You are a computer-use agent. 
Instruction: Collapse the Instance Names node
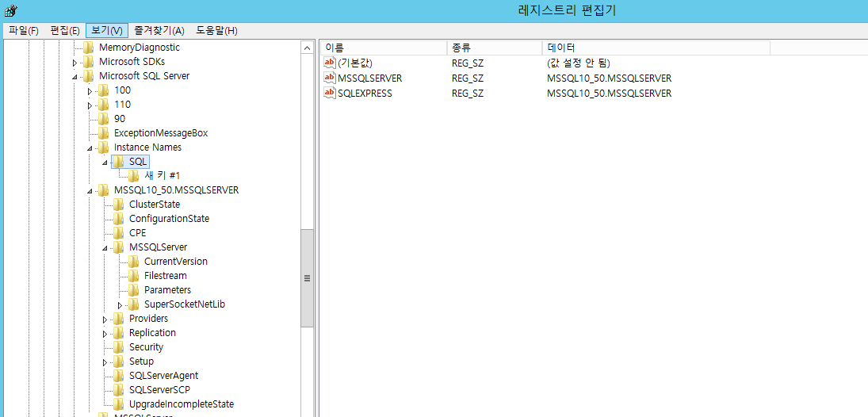pyautogui.click(x=90, y=148)
